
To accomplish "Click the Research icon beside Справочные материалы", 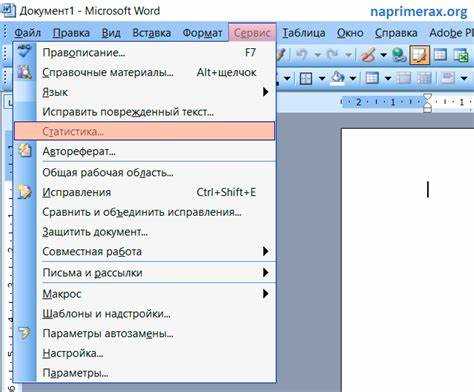I will click(24, 72).
